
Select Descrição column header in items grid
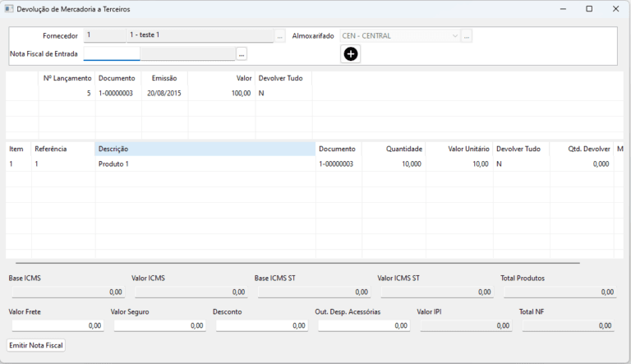pyautogui.click(x=205, y=149)
